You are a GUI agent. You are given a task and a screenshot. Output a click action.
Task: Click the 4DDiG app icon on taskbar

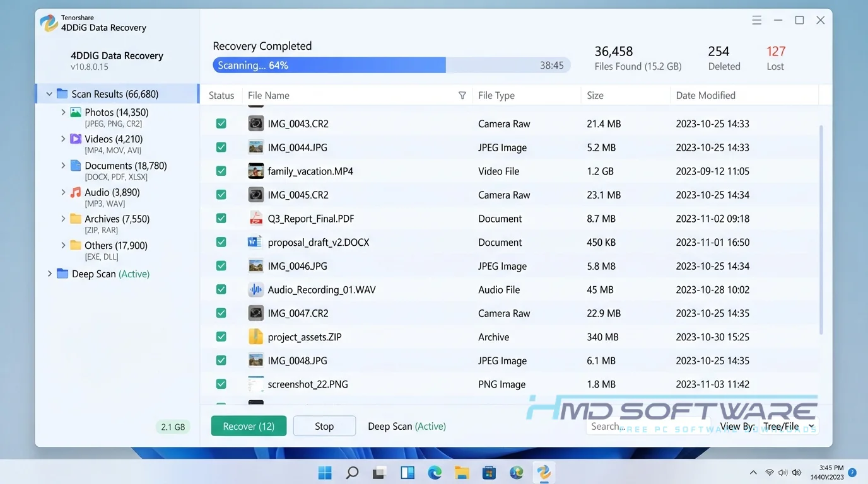544,473
